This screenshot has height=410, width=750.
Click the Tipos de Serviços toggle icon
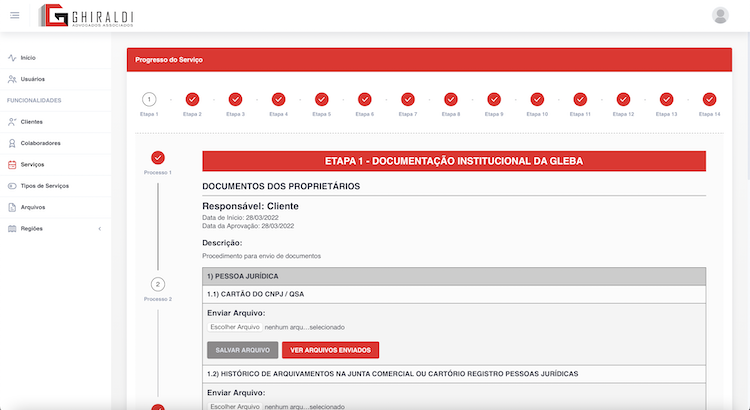12,186
